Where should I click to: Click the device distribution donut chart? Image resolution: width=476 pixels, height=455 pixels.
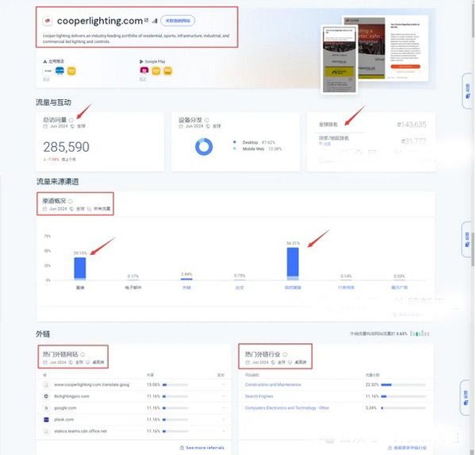point(203,147)
